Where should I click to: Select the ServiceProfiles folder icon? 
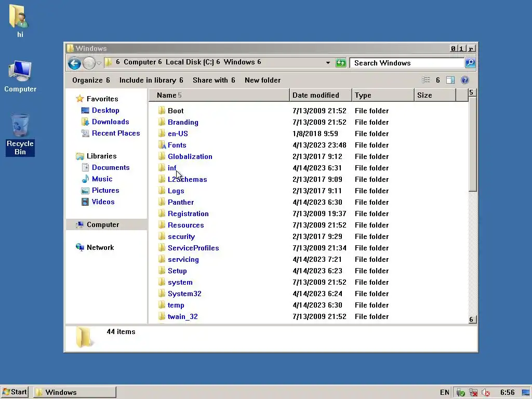162,248
